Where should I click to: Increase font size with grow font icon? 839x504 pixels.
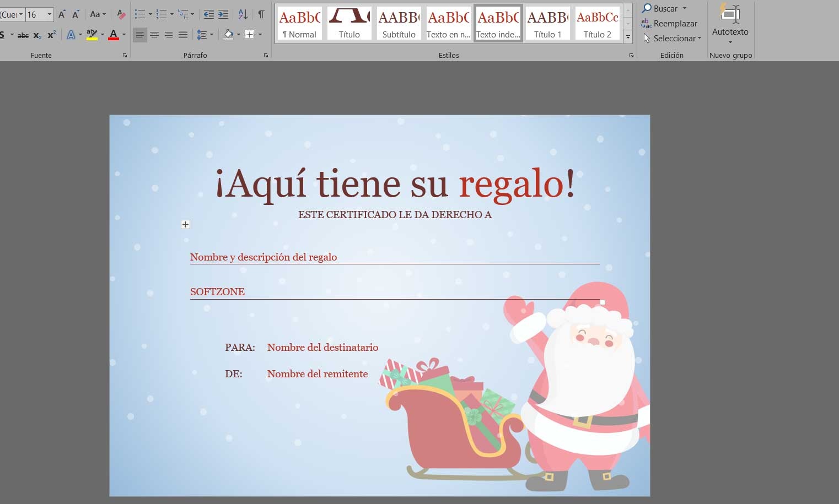(x=62, y=14)
